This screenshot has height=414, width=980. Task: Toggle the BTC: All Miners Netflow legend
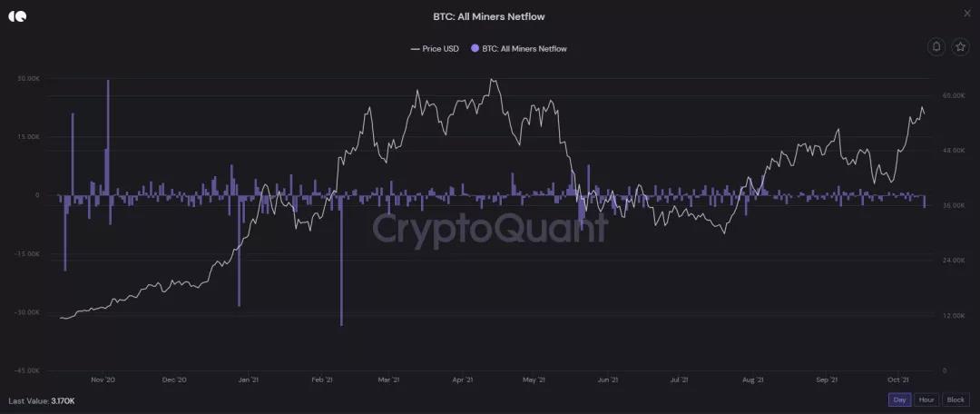(x=524, y=49)
